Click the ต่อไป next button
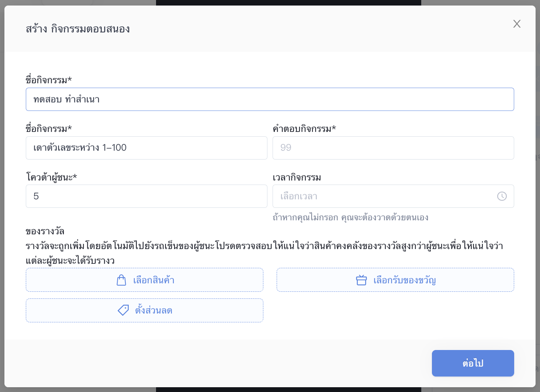Viewport: 540px width, 392px height. [x=473, y=363]
